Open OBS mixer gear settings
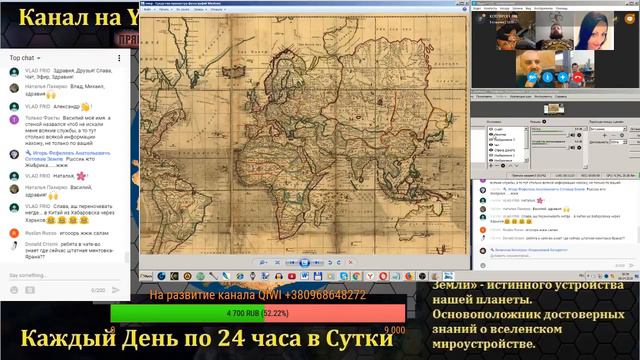 pos(544,122)
